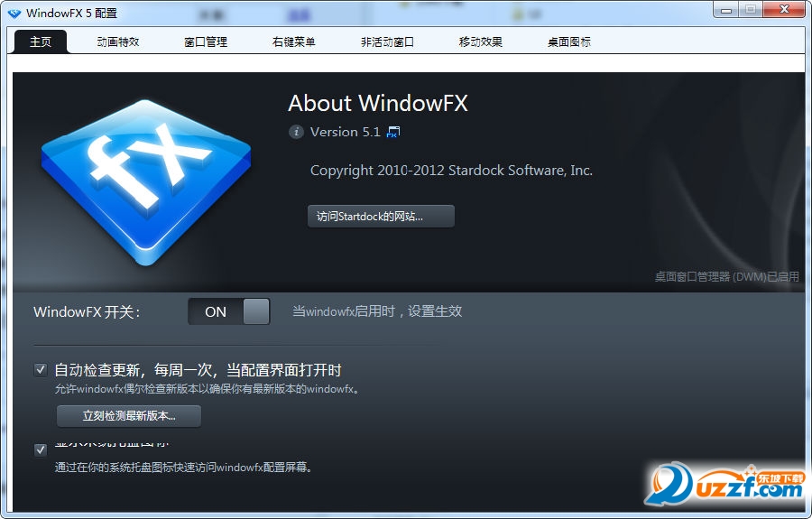Click the About WindowFX heading

coord(378,103)
